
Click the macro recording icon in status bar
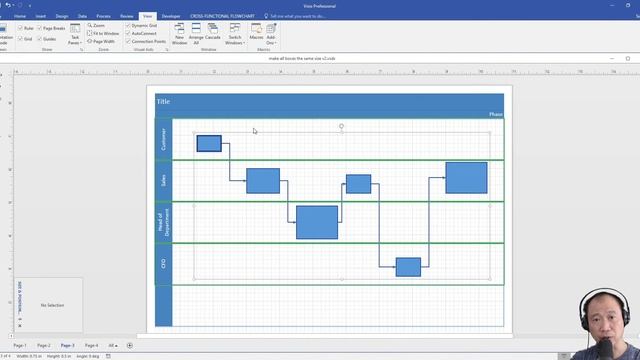click(x=108, y=356)
